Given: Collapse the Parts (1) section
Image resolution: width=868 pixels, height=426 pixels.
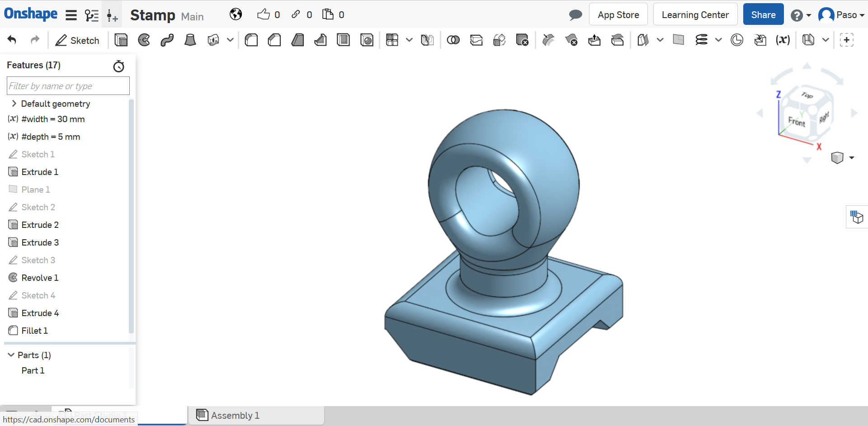Looking at the screenshot, I should (11, 355).
